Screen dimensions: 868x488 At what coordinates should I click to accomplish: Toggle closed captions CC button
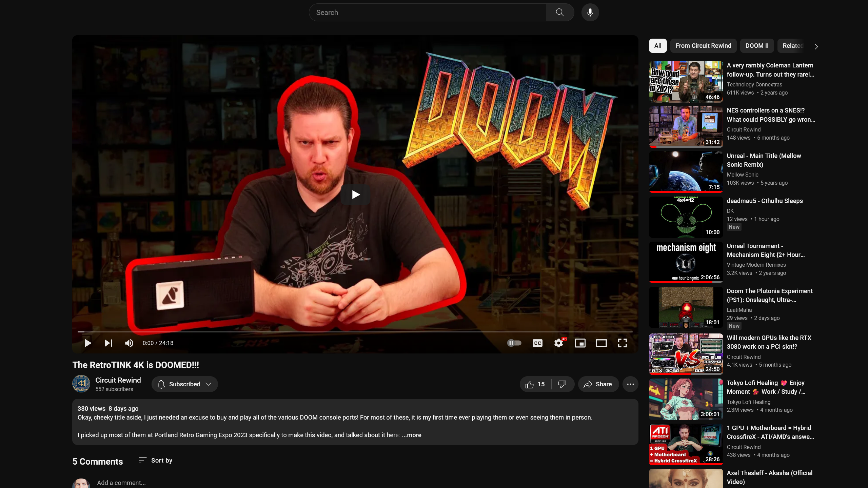coord(537,343)
